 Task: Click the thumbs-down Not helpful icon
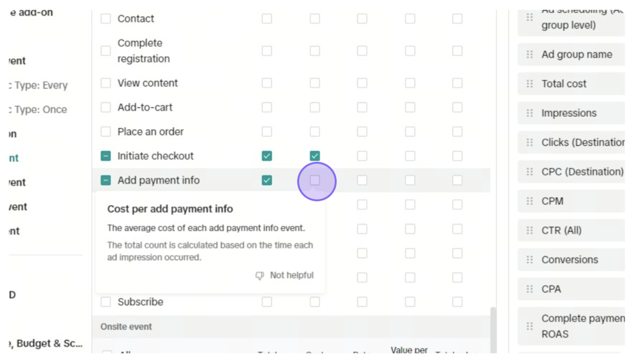[x=260, y=276]
